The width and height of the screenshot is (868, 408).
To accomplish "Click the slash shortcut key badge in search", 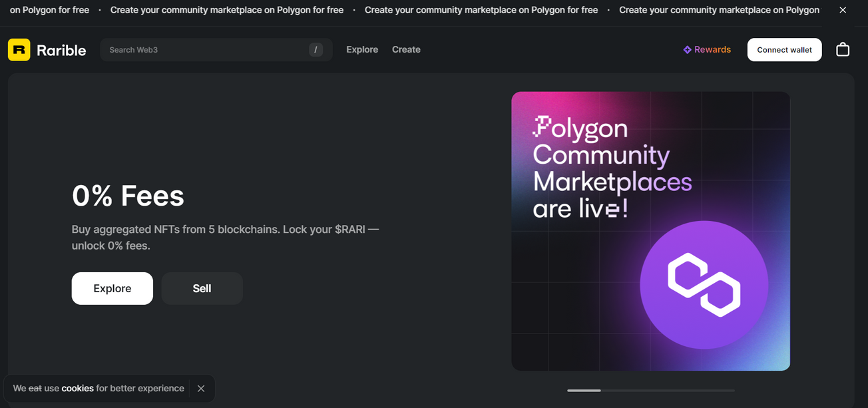I will click(316, 50).
